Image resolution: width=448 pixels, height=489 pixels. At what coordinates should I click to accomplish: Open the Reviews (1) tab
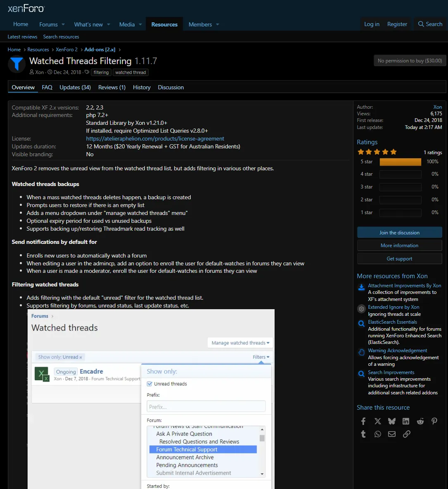[x=112, y=87]
